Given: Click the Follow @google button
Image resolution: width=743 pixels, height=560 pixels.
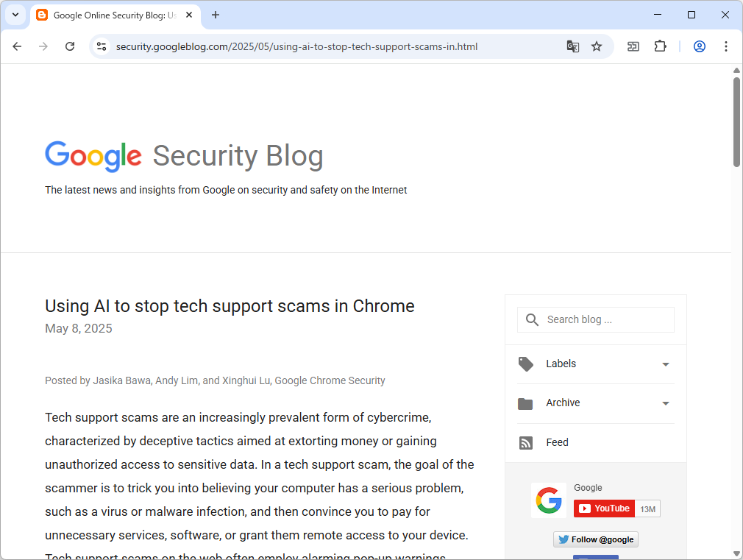Looking at the screenshot, I should point(596,539).
